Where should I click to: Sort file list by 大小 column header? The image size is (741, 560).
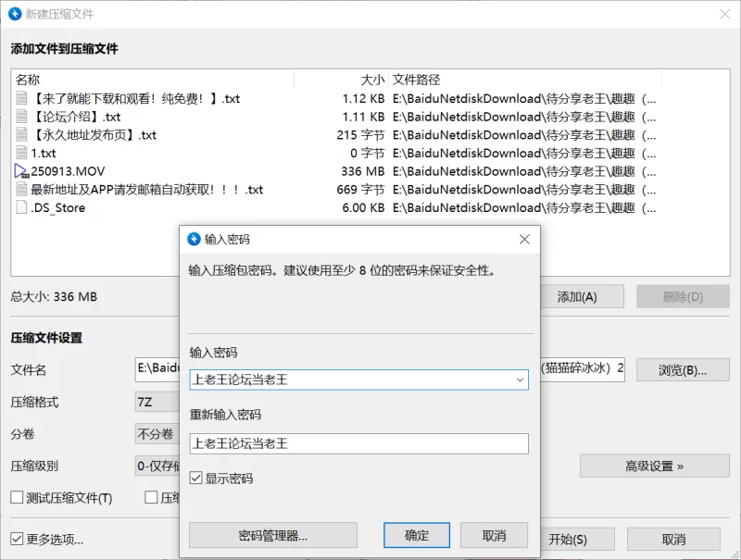click(x=371, y=80)
